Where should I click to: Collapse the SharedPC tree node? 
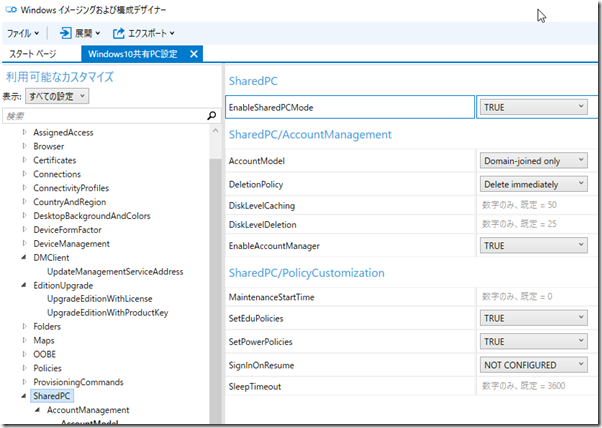pyautogui.click(x=24, y=396)
